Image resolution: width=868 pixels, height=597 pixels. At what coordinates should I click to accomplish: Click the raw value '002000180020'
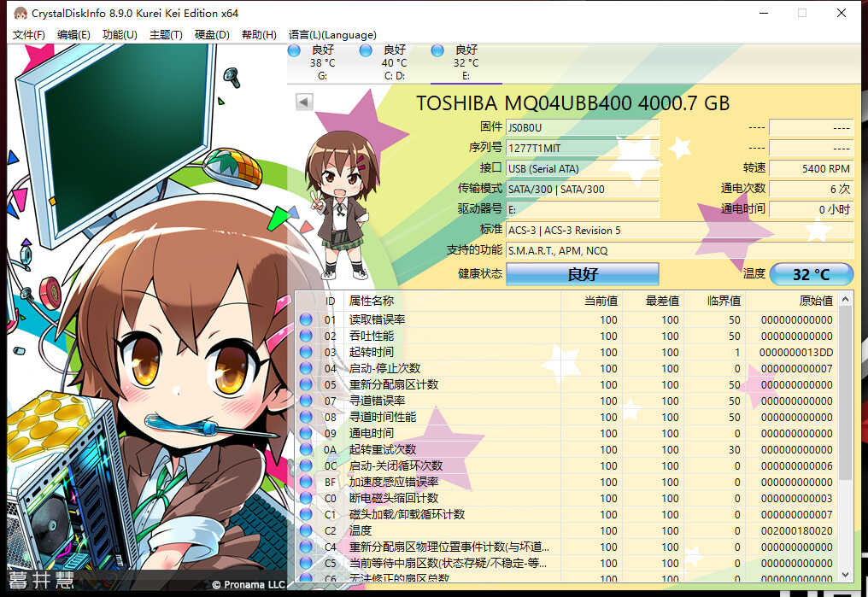(x=796, y=531)
